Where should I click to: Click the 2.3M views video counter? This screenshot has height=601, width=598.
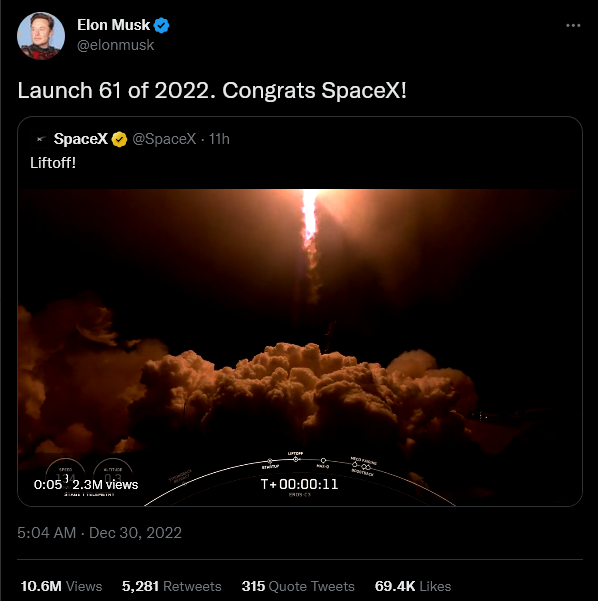pos(105,484)
